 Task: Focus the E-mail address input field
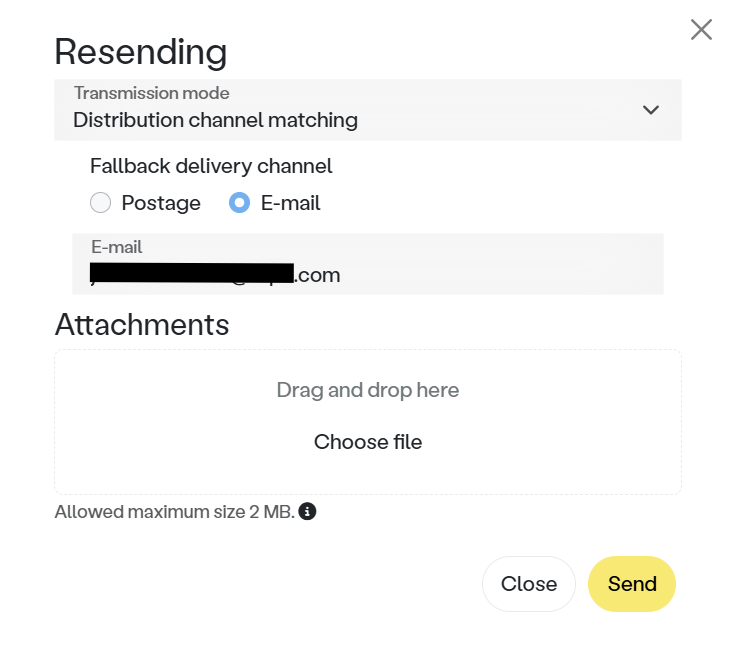[x=368, y=264]
